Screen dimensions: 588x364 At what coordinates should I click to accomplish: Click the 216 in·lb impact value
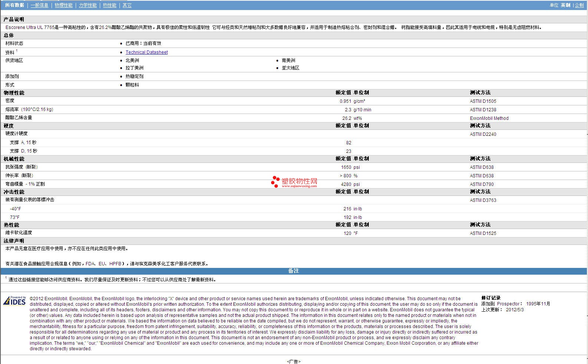tap(353, 209)
